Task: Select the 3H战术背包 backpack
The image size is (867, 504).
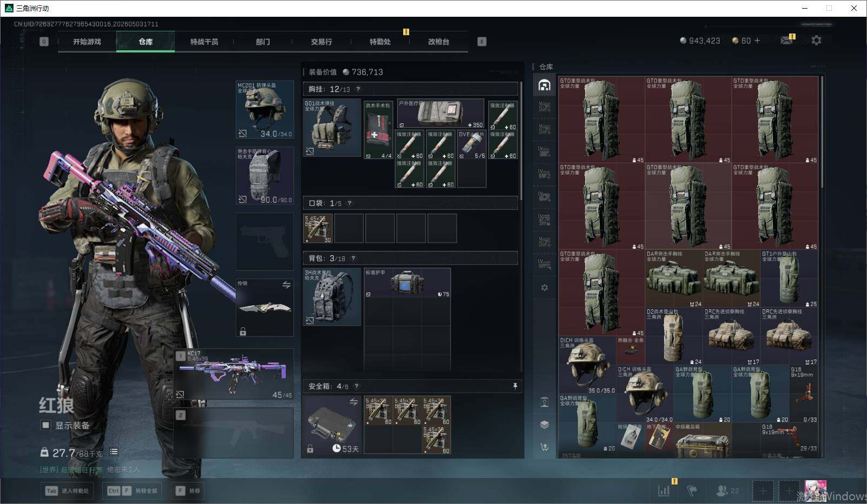Action: (332, 297)
